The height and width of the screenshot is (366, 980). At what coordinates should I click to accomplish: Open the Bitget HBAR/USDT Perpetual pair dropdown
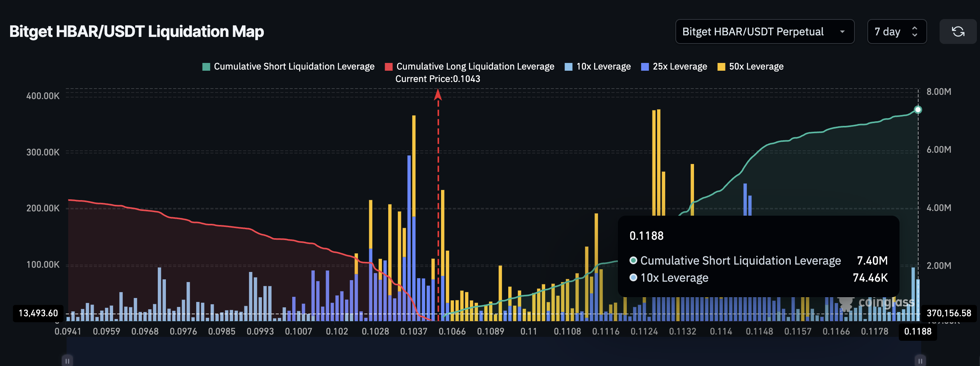pyautogui.click(x=764, y=31)
